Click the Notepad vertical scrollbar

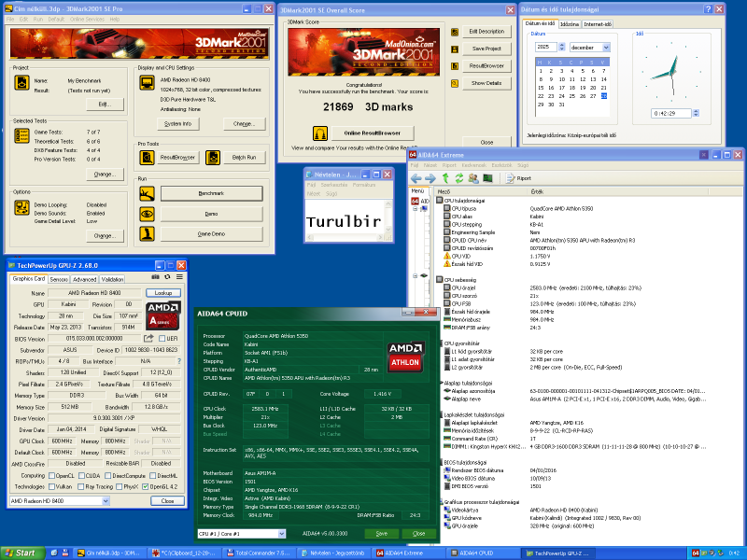pyautogui.click(x=388, y=216)
